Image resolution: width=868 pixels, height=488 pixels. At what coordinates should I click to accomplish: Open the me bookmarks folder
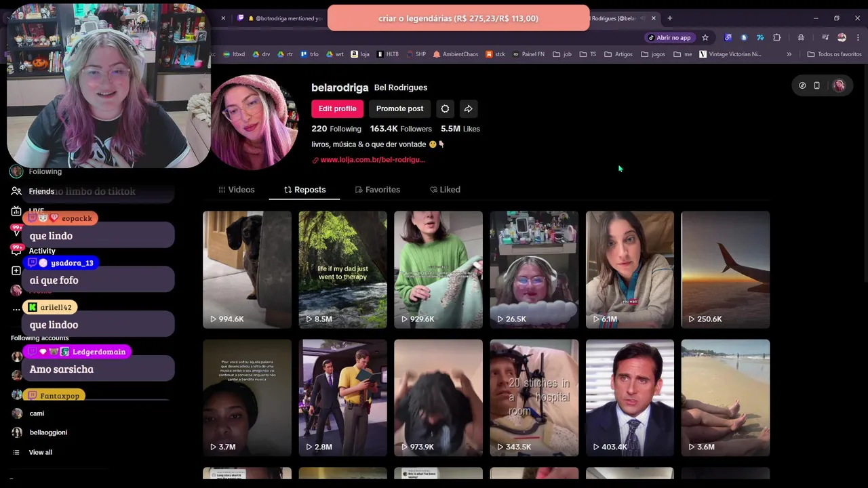683,54
